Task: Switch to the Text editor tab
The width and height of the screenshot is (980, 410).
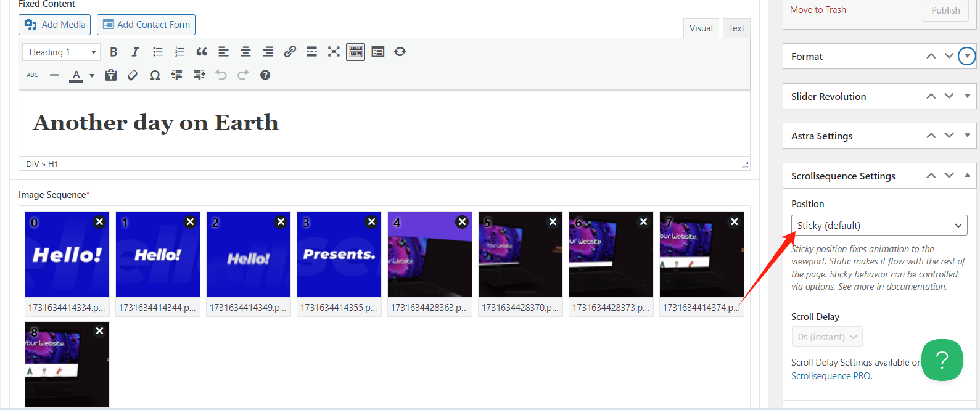Action: tap(736, 28)
